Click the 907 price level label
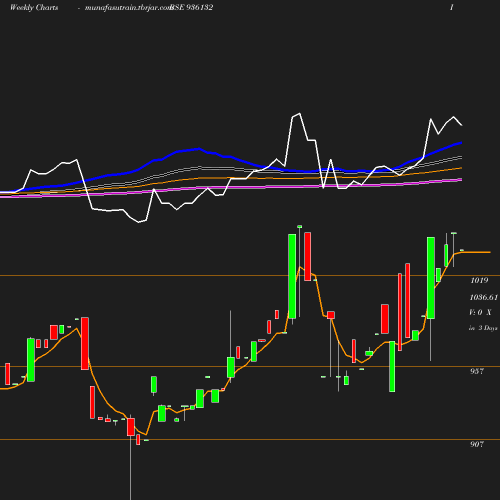This screenshot has height=500, width=500. coord(477,444)
